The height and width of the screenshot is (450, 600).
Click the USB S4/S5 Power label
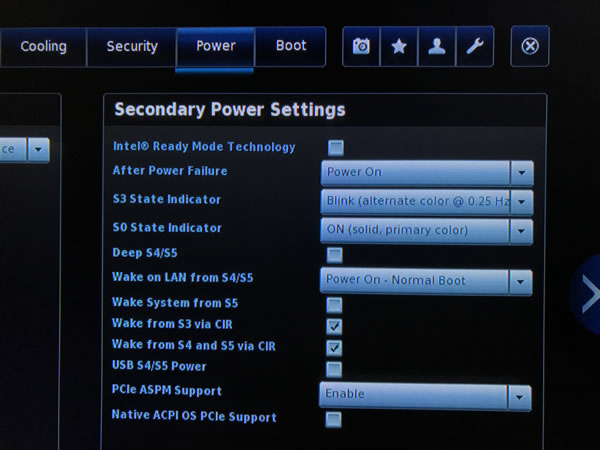coord(159,366)
